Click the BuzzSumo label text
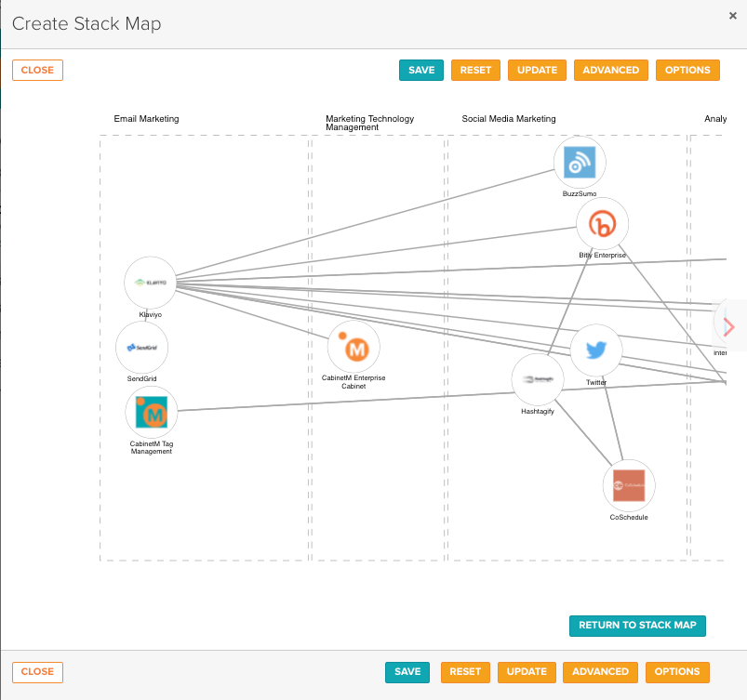The height and width of the screenshot is (700, 747). pyautogui.click(x=580, y=193)
